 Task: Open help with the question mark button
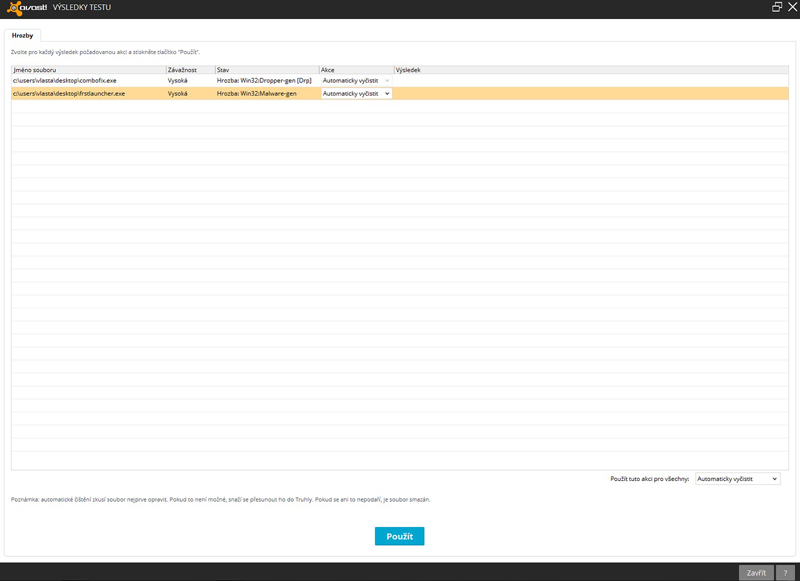coord(787,573)
